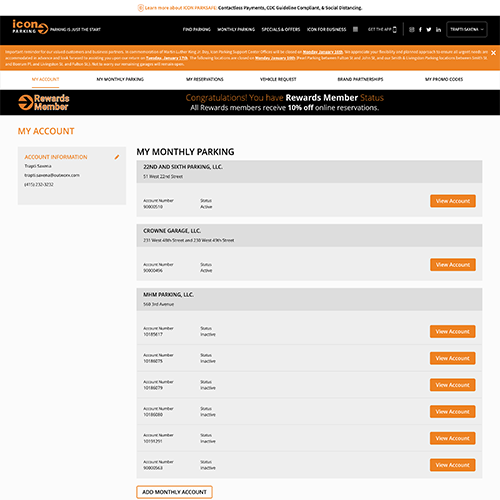Click the Crowne Garage, LLC. heading
The width and height of the screenshot is (500, 500).
(x=172, y=231)
